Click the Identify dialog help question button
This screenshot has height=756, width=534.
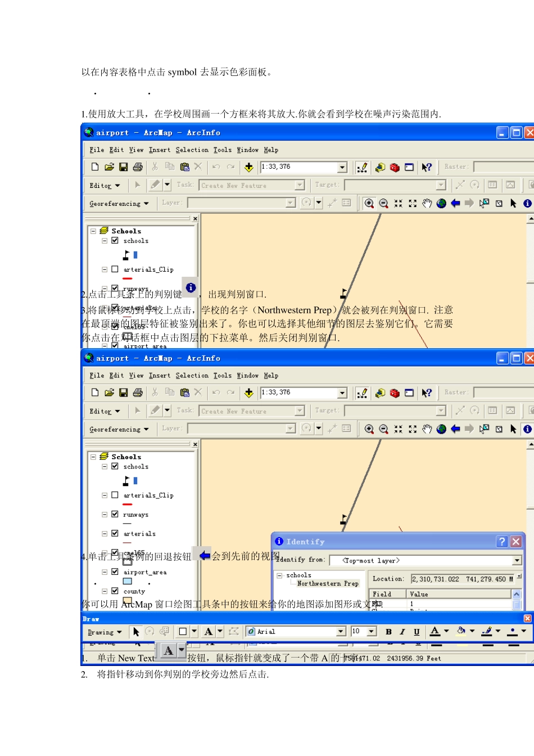point(502,541)
